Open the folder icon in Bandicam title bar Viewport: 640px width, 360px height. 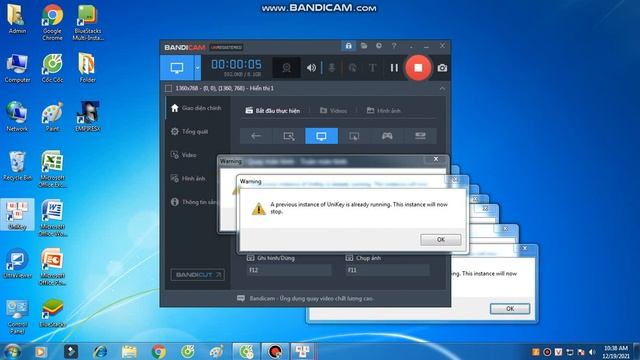tap(364, 46)
